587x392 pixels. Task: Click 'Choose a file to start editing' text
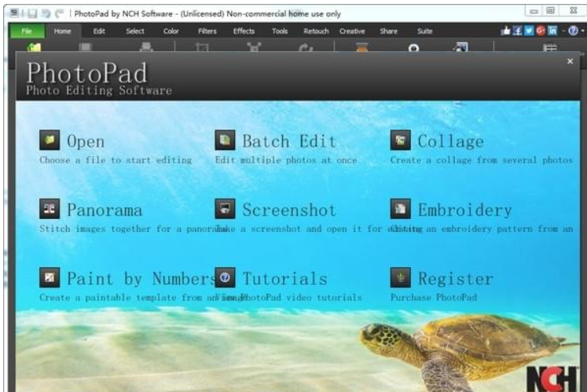point(116,160)
